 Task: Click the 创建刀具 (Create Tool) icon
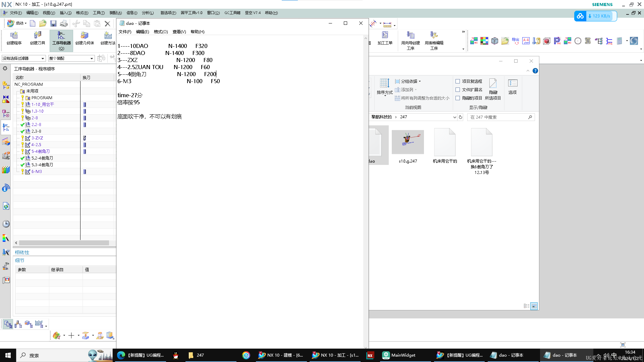pos(38,38)
